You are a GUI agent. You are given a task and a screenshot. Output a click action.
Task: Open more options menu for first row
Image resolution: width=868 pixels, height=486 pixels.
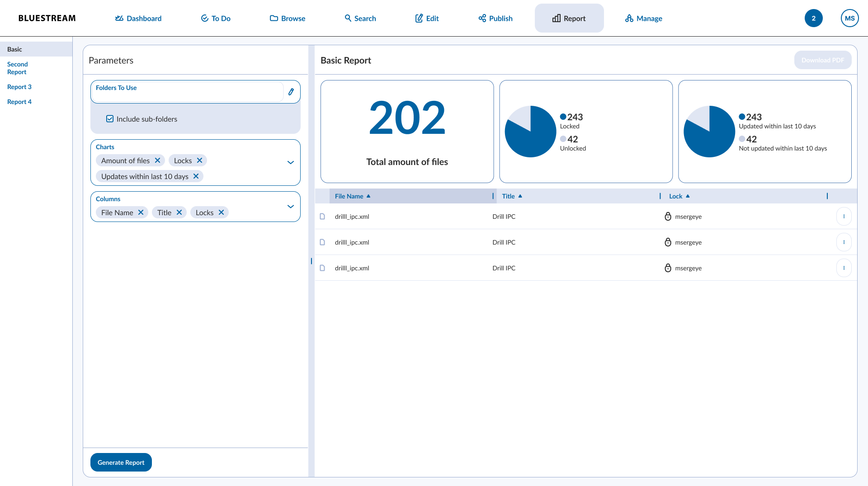tap(844, 217)
